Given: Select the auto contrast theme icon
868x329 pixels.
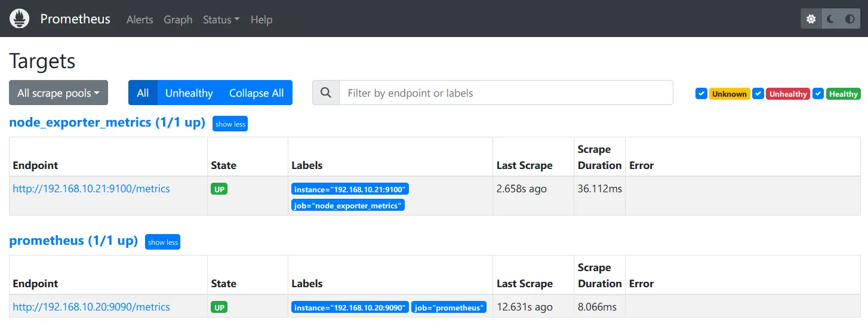Looking at the screenshot, I should 850,19.
